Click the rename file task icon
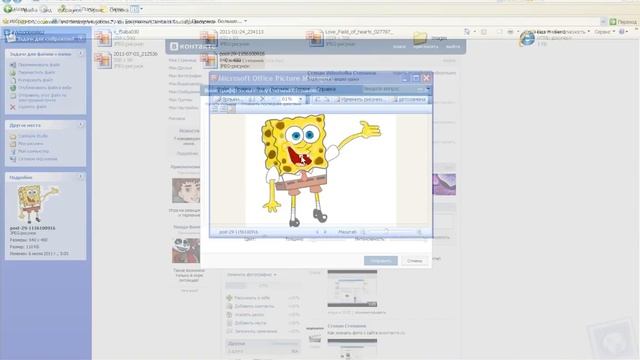 [x=13, y=64]
